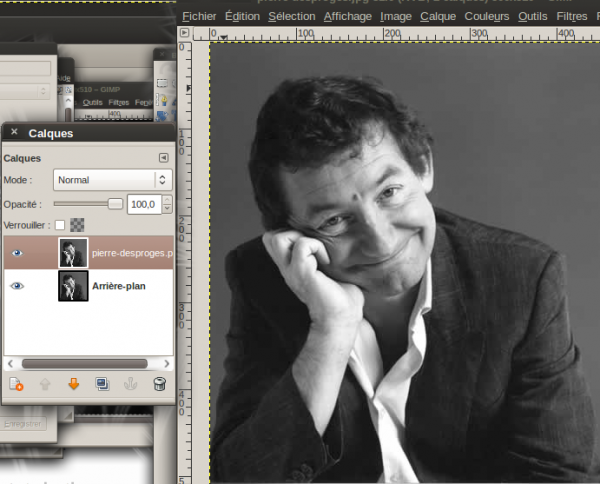Select the pierre-desproges layer thumbnail

pyautogui.click(x=73, y=253)
